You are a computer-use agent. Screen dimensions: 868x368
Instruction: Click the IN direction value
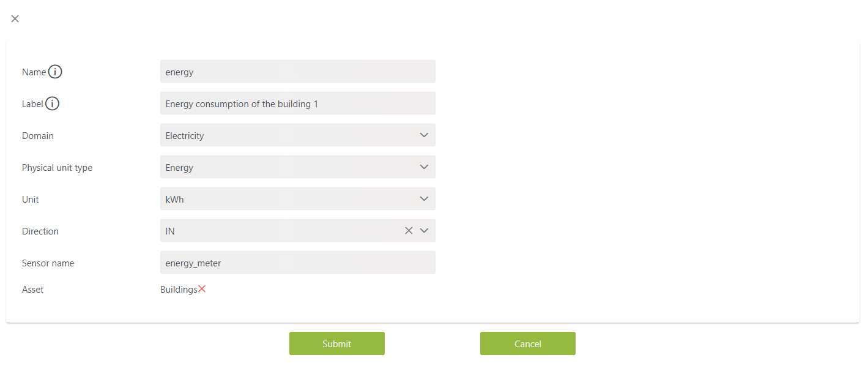[170, 231]
